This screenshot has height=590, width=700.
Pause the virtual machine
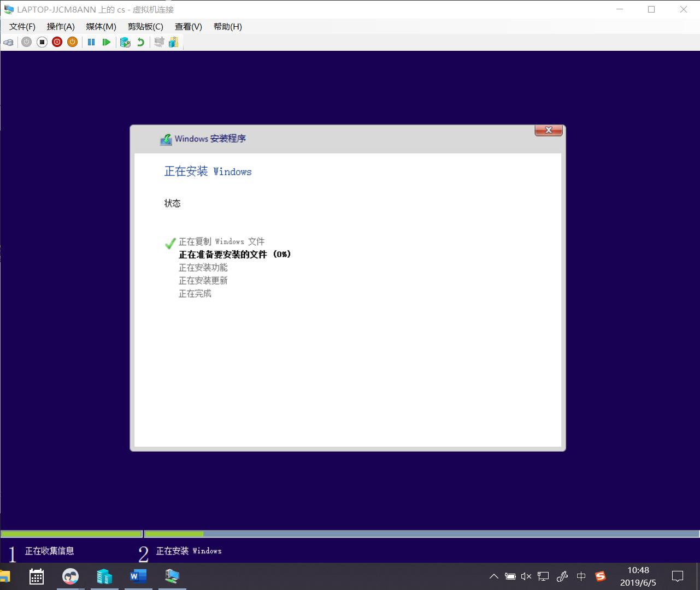click(x=91, y=42)
